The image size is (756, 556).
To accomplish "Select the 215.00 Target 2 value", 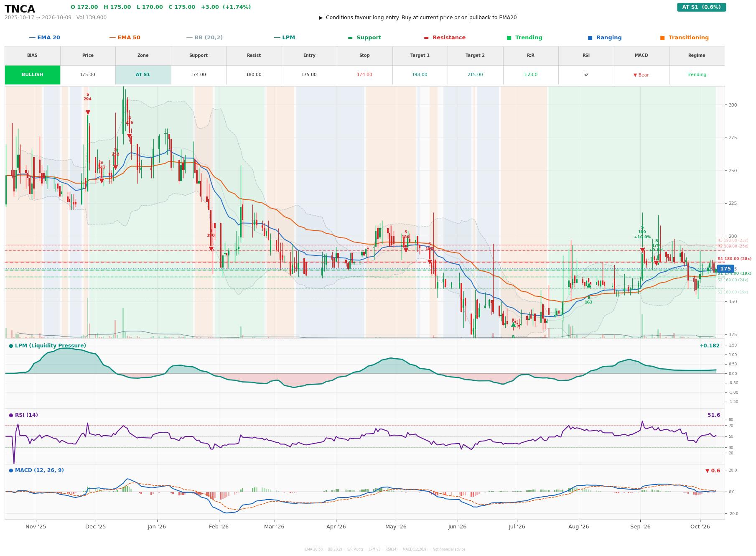I will [475, 75].
